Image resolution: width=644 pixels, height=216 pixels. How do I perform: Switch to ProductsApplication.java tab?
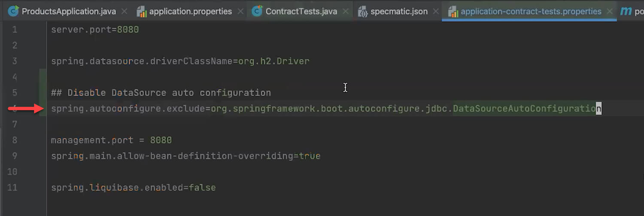[x=69, y=12]
